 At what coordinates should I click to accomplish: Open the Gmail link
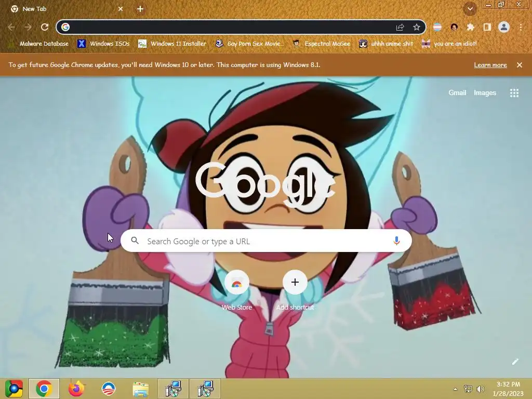coord(457,92)
